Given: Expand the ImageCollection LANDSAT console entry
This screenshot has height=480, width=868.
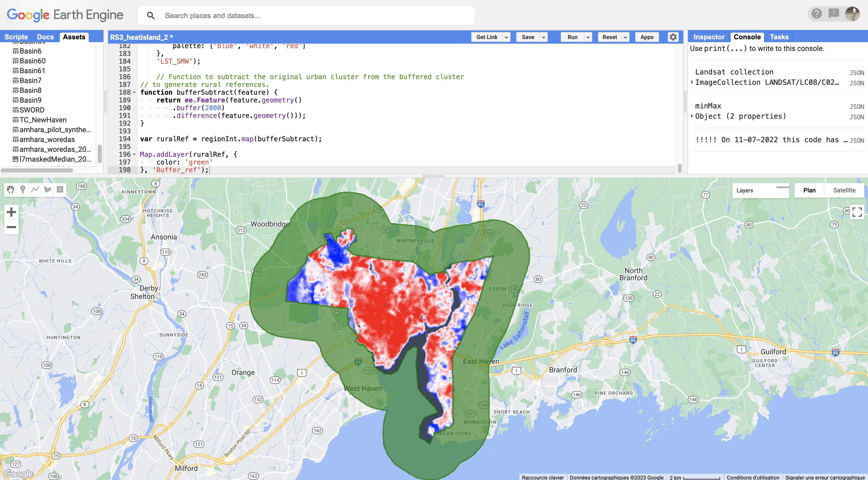Looking at the screenshot, I should click(692, 82).
